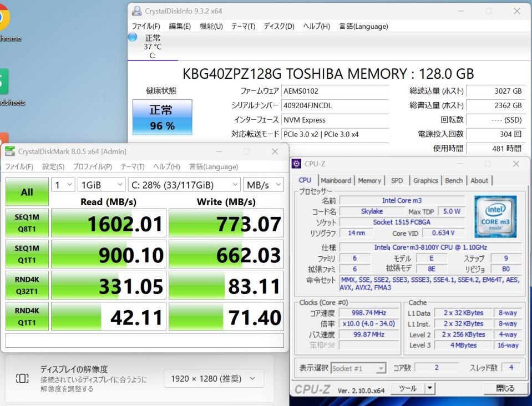Open ディスク(D) menu in CrystalDiskInfo

pos(279,26)
